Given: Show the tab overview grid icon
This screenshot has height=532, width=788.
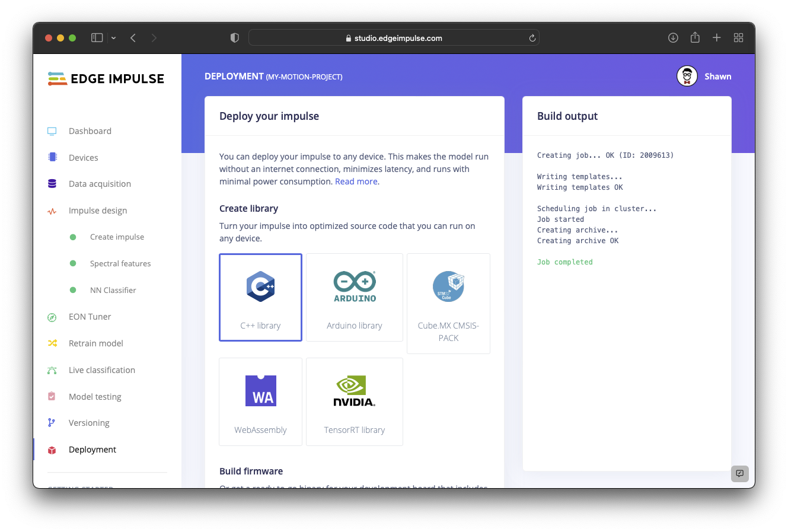Looking at the screenshot, I should 738,38.
